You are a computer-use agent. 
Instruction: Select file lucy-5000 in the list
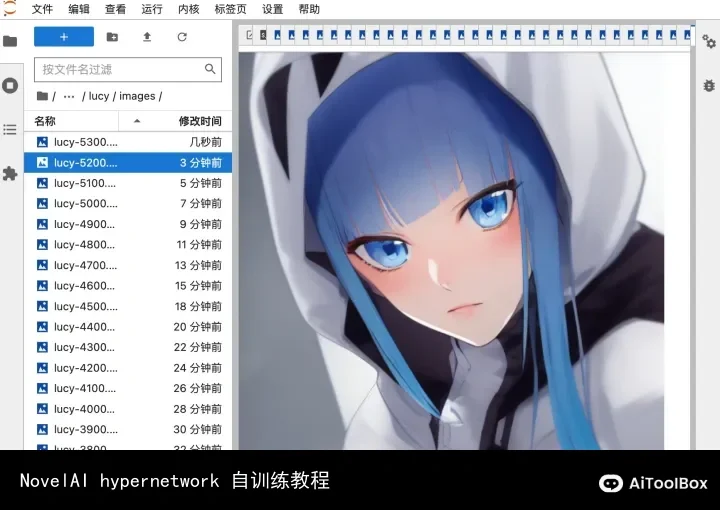point(128,203)
